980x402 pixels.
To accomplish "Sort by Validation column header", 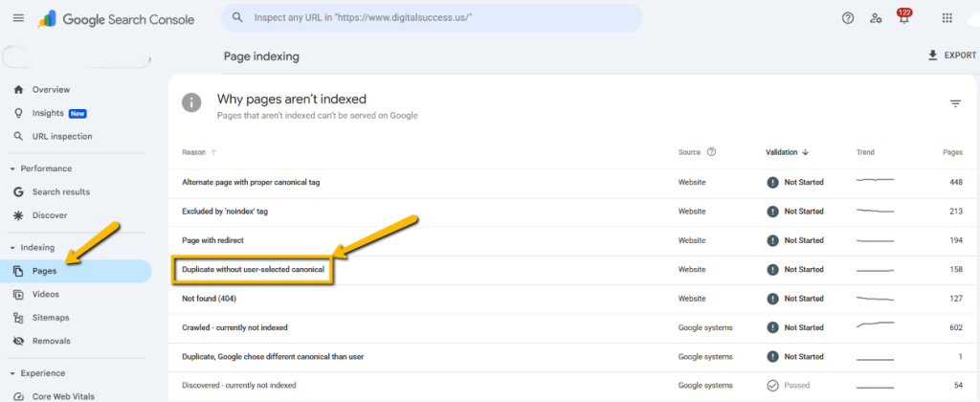I will coord(788,152).
